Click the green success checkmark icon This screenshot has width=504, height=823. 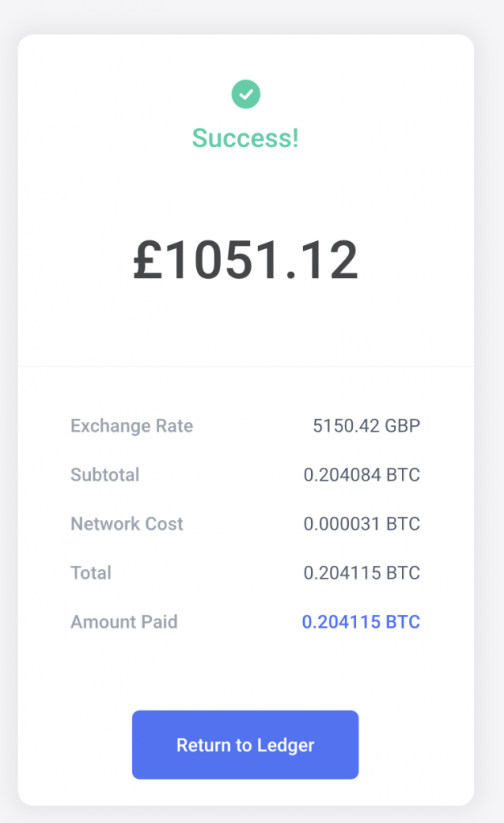[246, 94]
